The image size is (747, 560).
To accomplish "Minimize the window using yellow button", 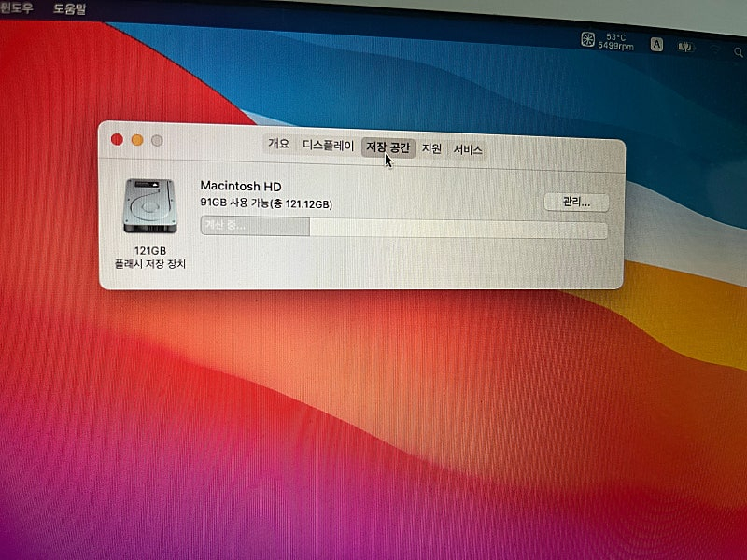I will [137, 140].
